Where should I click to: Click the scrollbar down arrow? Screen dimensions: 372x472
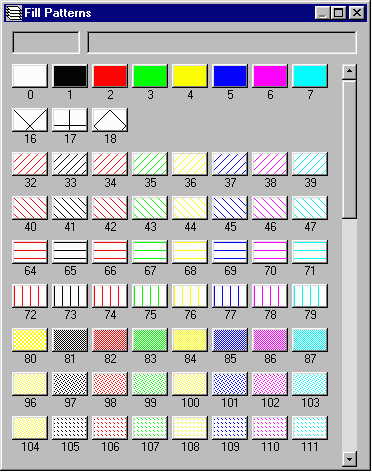click(x=349, y=459)
